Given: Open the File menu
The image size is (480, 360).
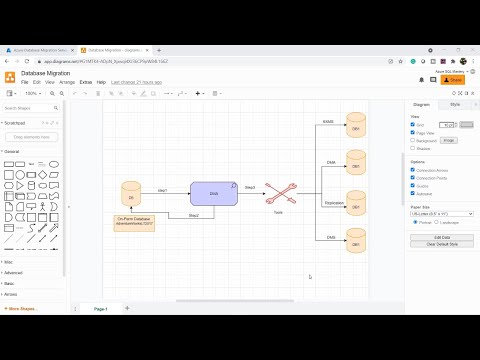Looking at the screenshot, I should 24,82.
